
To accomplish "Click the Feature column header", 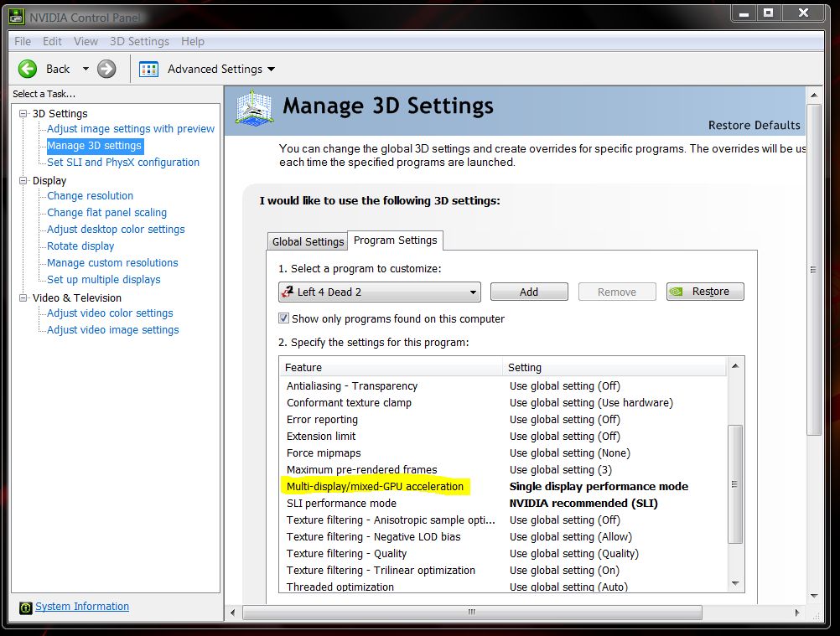I will tap(391, 367).
